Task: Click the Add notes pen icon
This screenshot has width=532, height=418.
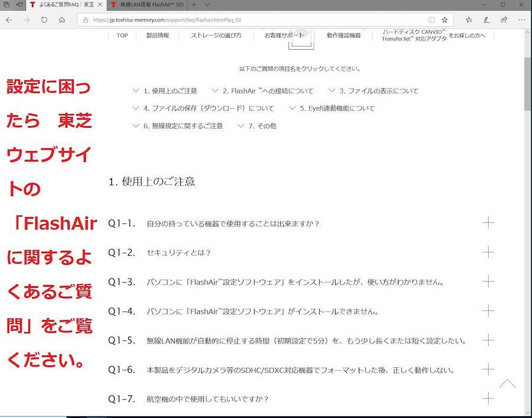Action: [x=486, y=20]
